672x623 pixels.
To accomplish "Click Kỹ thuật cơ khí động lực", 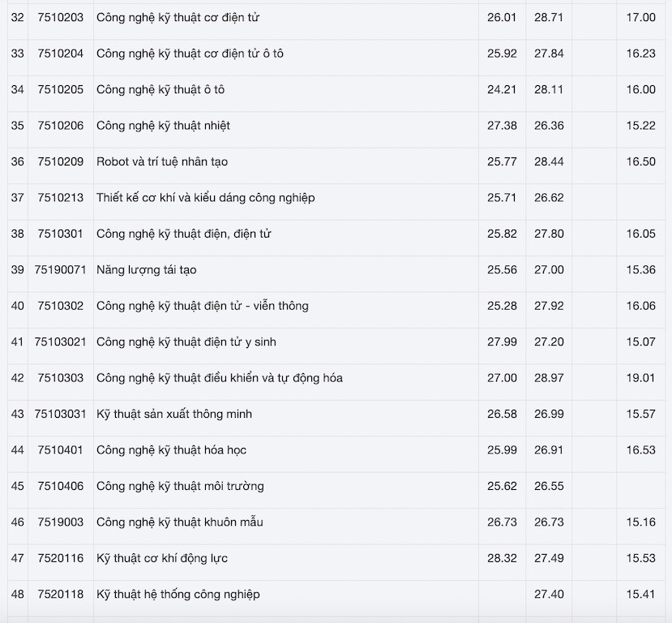I will click(x=162, y=558).
